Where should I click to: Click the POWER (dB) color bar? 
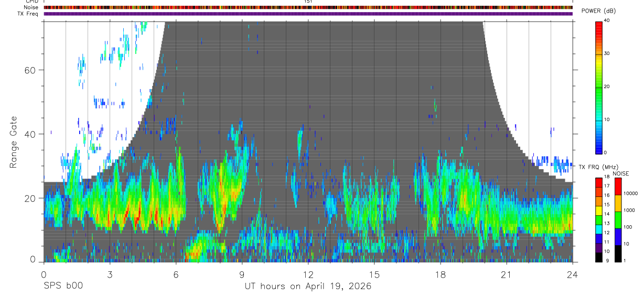[x=599, y=87]
